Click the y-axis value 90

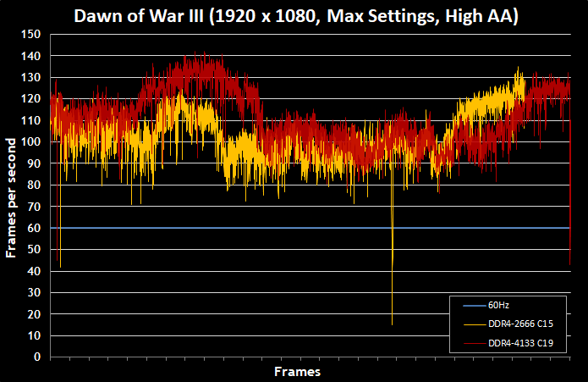tap(34, 163)
